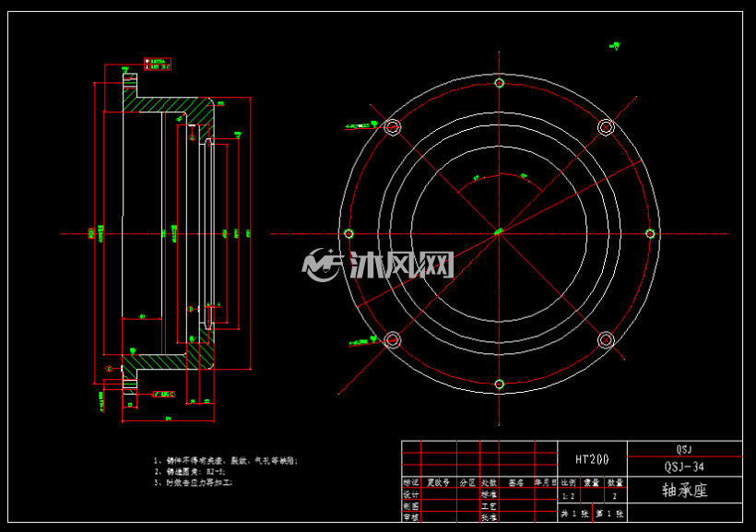Select the 轴承座 part name

pyautogui.click(x=685, y=490)
